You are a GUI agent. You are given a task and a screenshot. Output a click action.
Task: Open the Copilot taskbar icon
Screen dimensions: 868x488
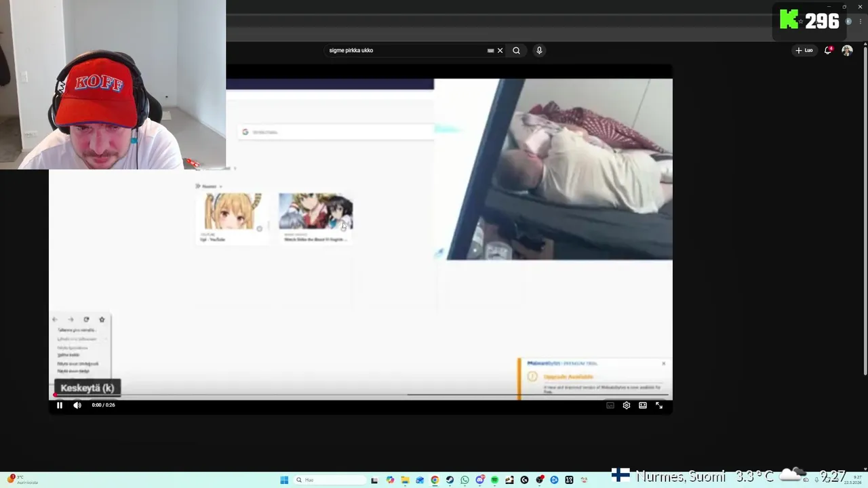point(390,480)
